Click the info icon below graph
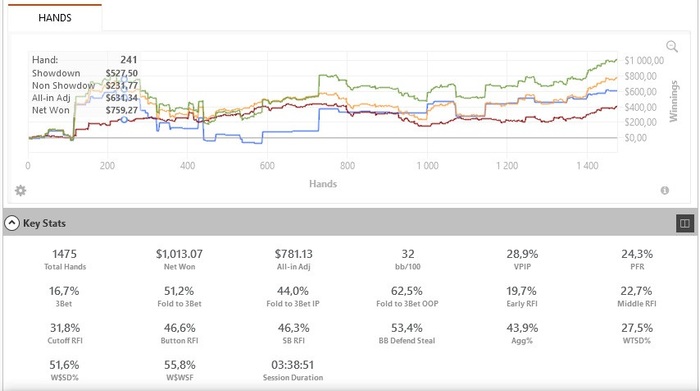The height and width of the screenshot is (391, 700). [x=665, y=191]
